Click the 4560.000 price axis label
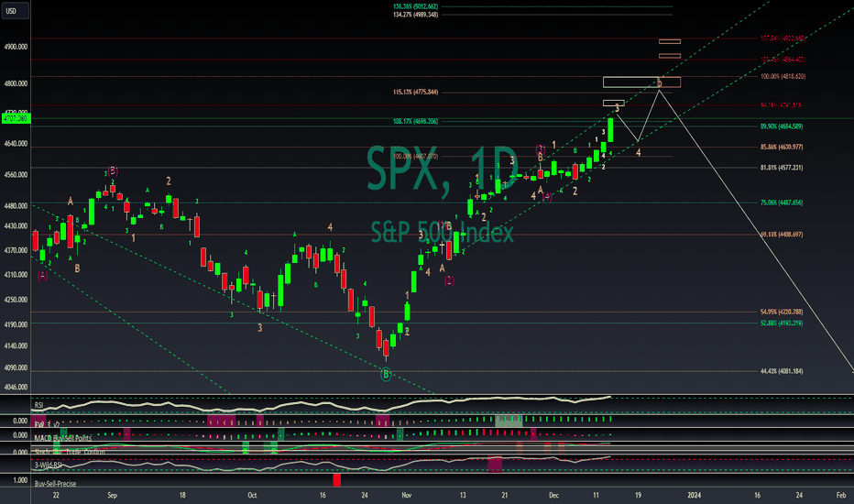The width and height of the screenshot is (854, 504). [16, 175]
